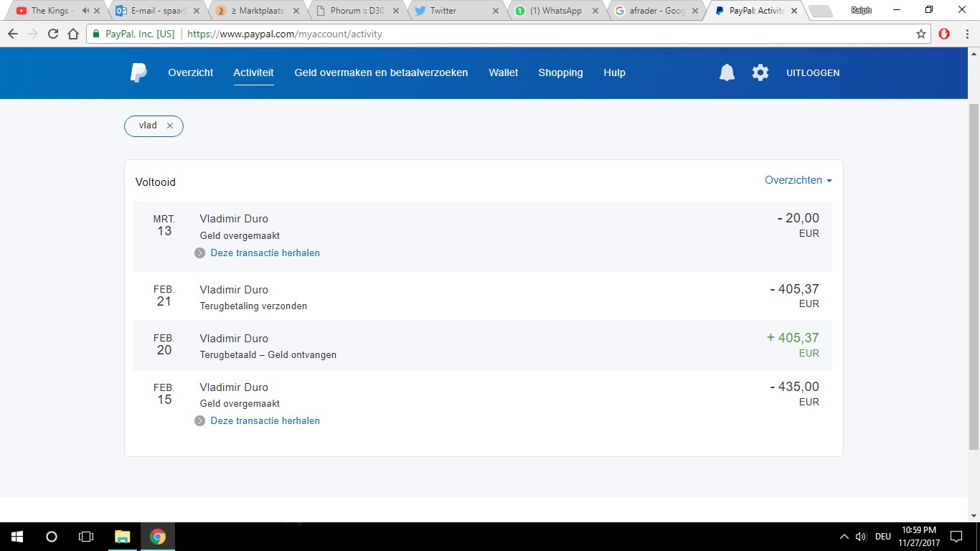Click Deze transactie herhalen for Feb. 15
980x551 pixels.
point(265,421)
